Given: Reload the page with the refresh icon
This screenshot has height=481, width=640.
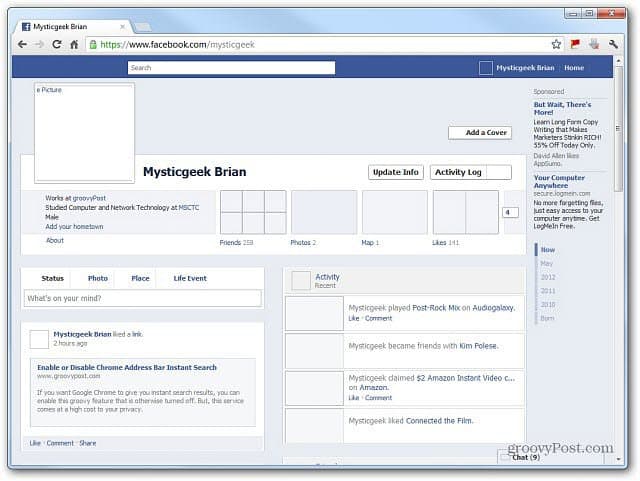Looking at the screenshot, I should click(x=57, y=44).
